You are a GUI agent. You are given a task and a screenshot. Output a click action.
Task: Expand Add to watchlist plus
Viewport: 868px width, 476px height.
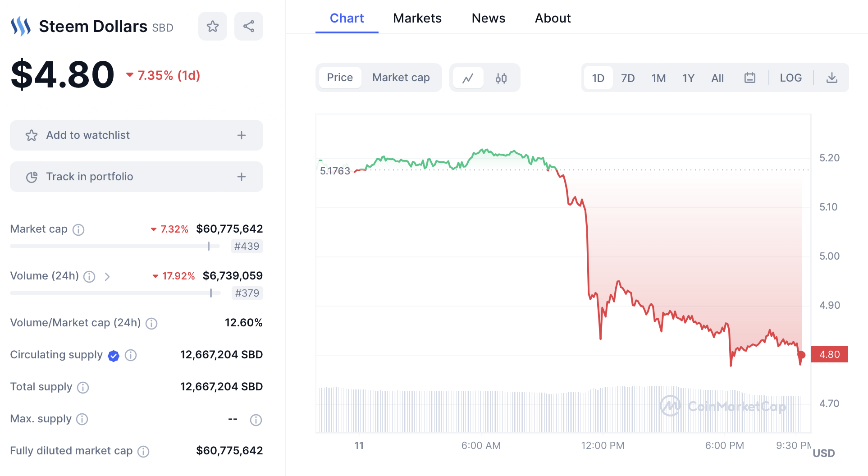242,135
